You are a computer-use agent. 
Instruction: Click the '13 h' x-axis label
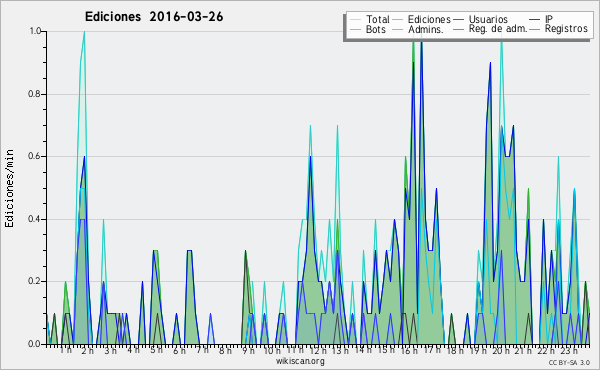pyautogui.click(x=340, y=350)
